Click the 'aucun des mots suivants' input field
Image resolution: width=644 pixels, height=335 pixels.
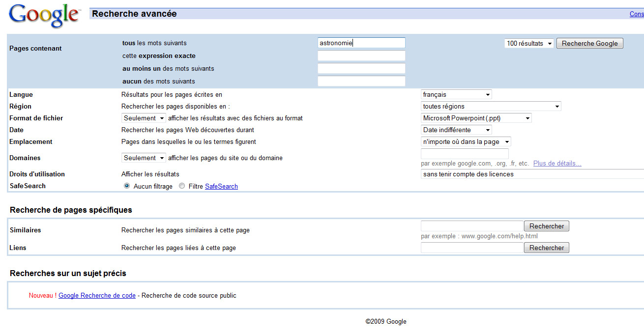[x=361, y=82]
